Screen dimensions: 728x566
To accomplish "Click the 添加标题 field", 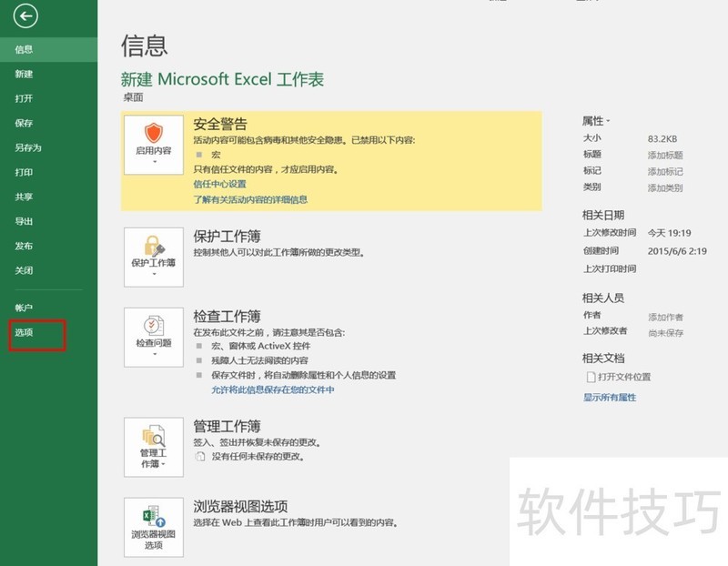I will [665, 155].
